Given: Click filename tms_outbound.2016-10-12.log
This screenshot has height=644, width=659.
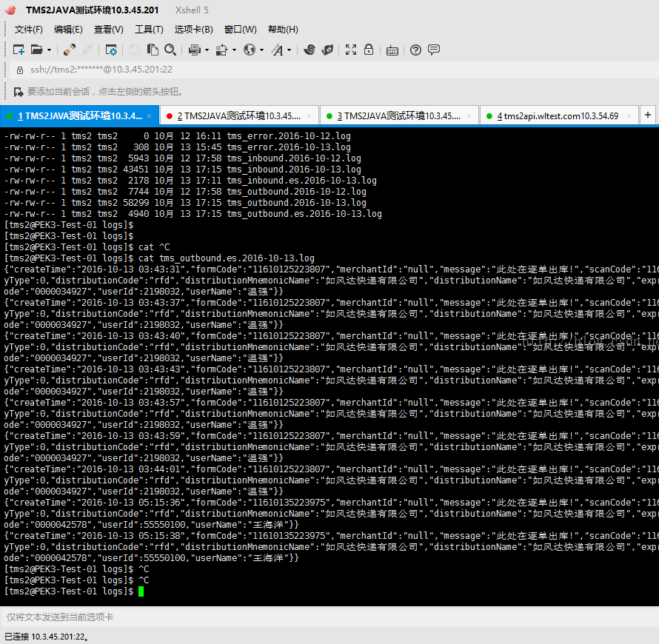Looking at the screenshot, I should [296, 192].
